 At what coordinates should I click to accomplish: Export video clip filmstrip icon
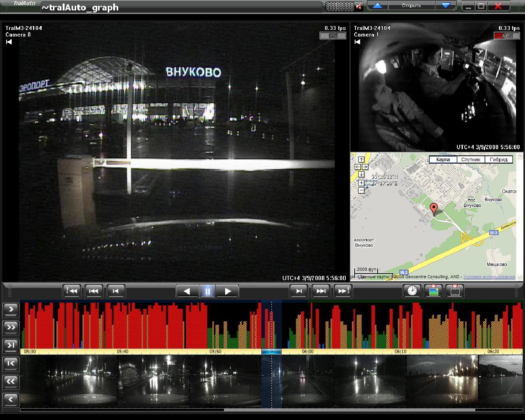pos(455,291)
